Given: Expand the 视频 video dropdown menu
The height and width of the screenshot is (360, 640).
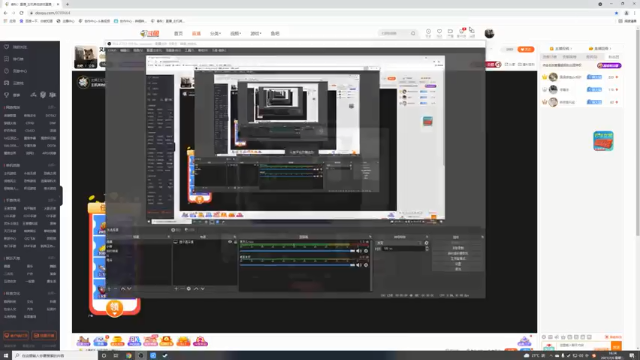Looking at the screenshot, I should pos(236,33).
